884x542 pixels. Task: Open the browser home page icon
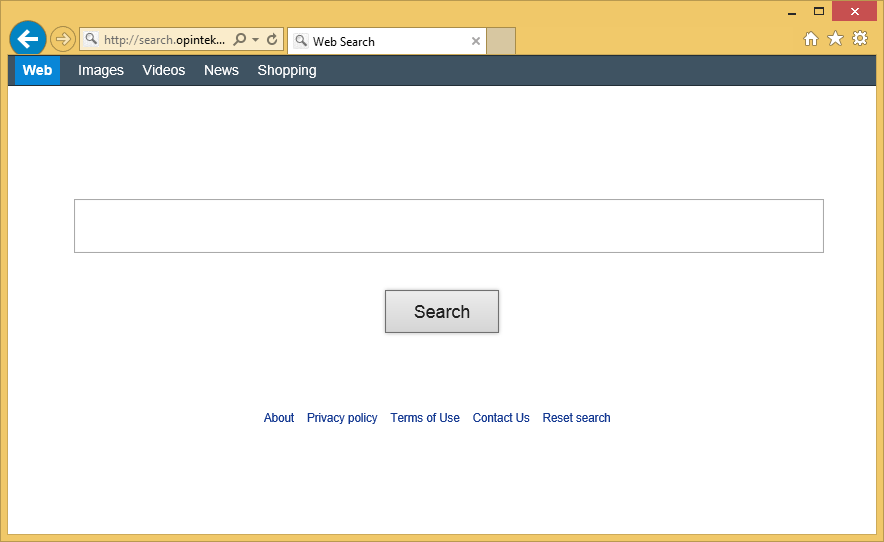[811, 39]
